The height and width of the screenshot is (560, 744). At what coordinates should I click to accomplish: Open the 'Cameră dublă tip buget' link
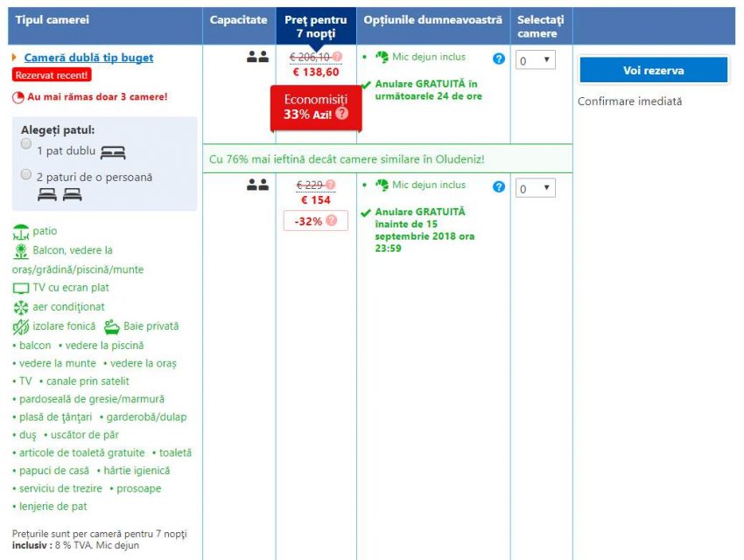click(x=88, y=58)
